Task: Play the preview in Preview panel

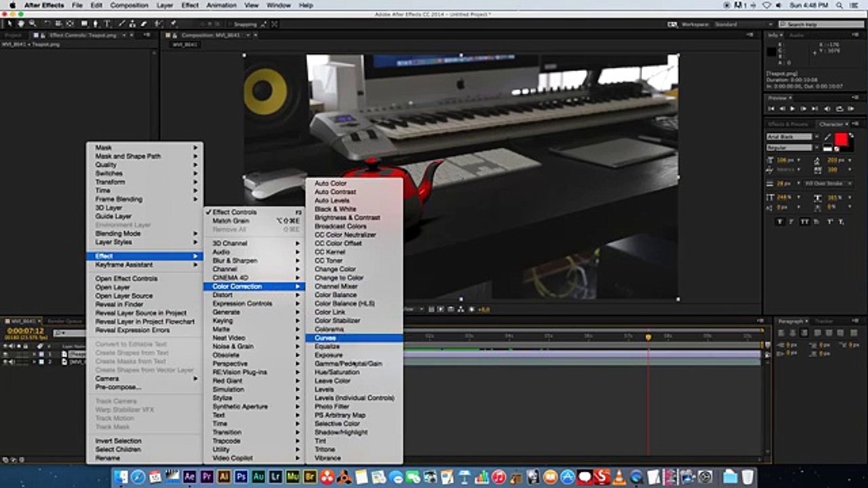Action: tap(792, 108)
